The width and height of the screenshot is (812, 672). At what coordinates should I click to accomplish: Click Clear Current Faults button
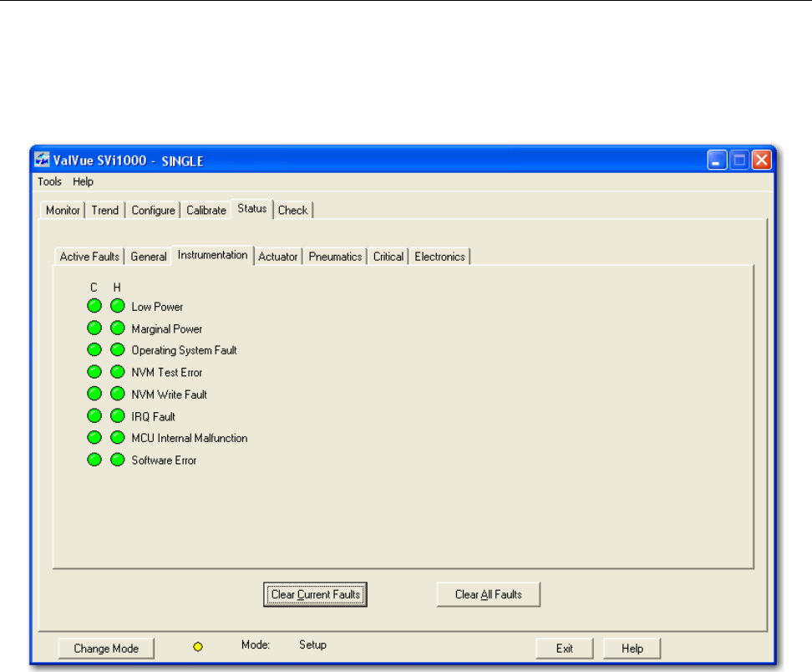pyautogui.click(x=316, y=594)
